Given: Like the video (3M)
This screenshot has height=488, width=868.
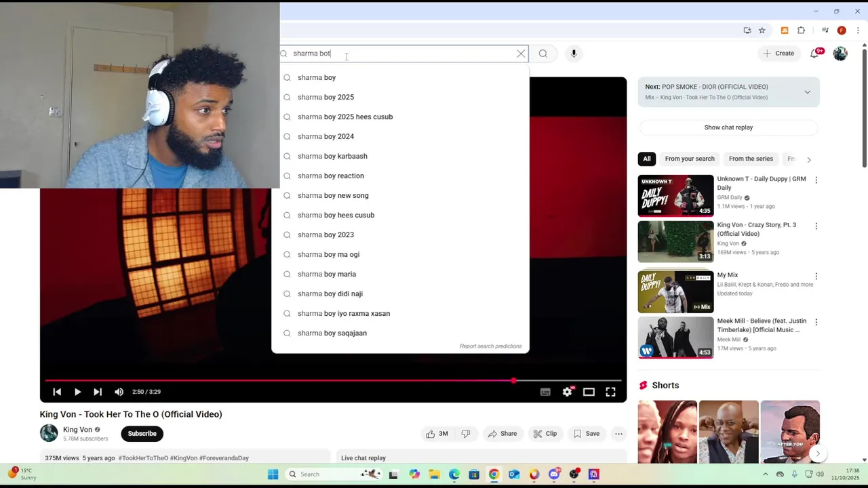Looking at the screenshot, I should [x=437, y=434].
